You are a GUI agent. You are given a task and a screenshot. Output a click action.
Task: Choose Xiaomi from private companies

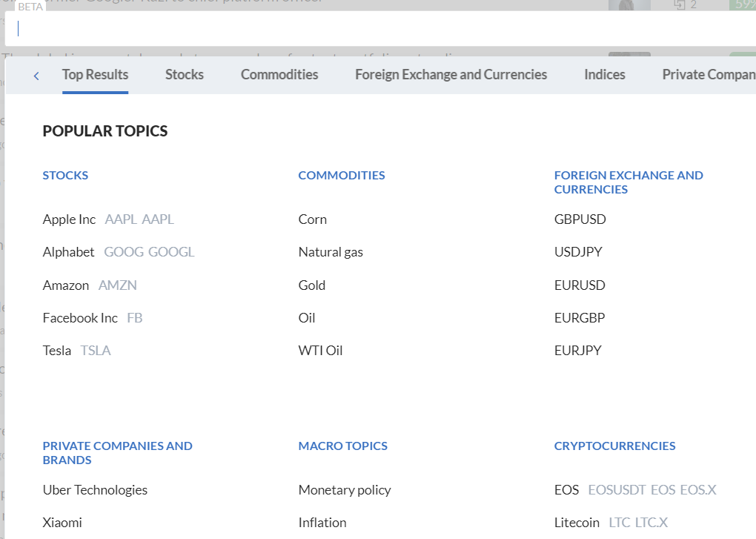pyautogui.click(x=62, y=523)
